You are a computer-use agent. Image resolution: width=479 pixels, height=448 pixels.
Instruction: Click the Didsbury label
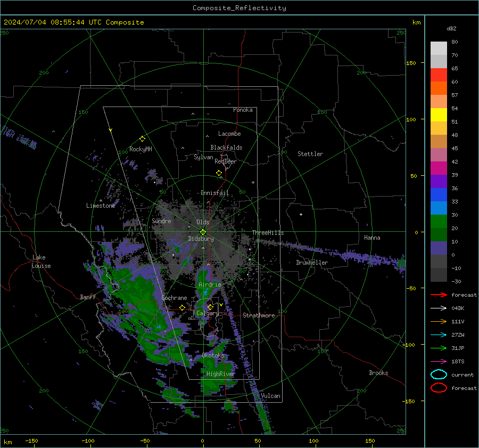[x=201, y=239]
